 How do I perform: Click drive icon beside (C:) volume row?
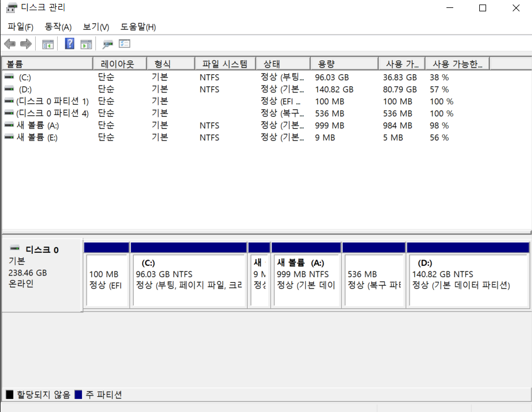pos(10,77)
